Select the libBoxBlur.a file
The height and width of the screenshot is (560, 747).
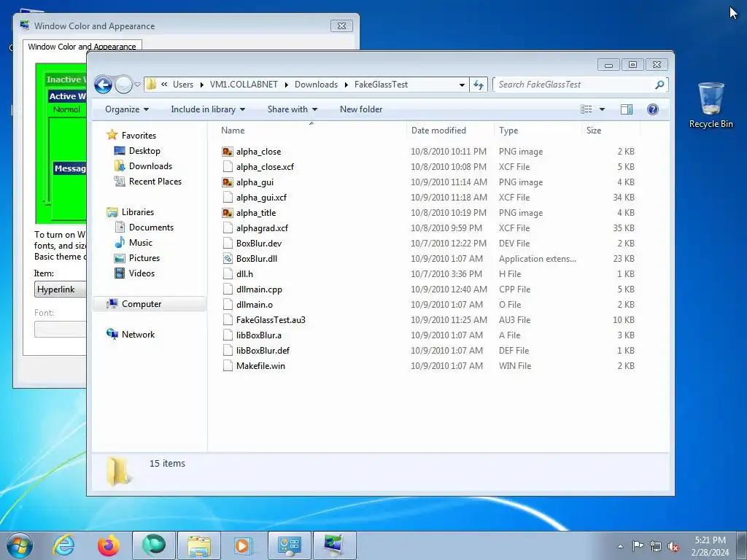(259, 335)
